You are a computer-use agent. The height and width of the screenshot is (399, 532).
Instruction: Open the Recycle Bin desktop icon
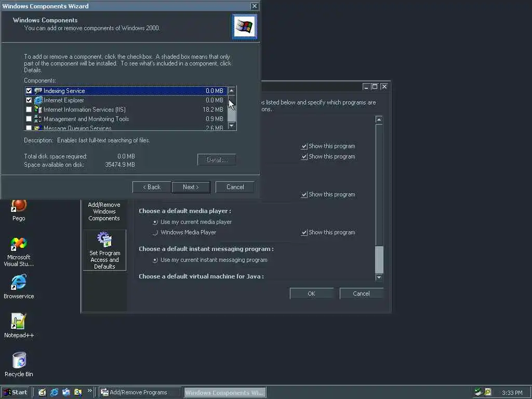pos(19,365)
